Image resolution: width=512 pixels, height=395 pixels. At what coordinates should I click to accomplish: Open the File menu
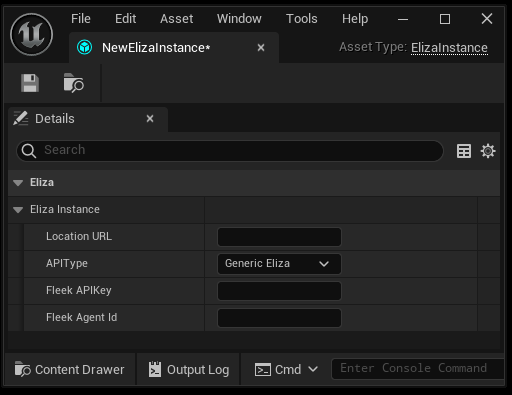point(81,19)
